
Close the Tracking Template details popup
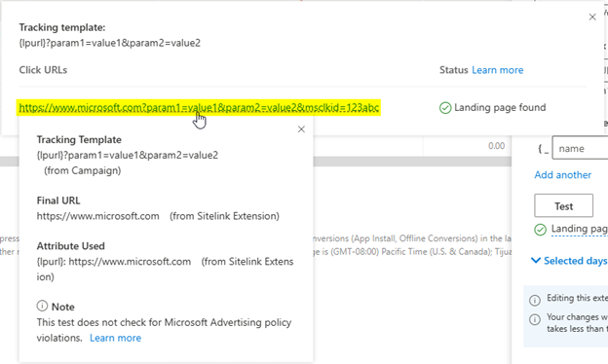pos(301,129)
